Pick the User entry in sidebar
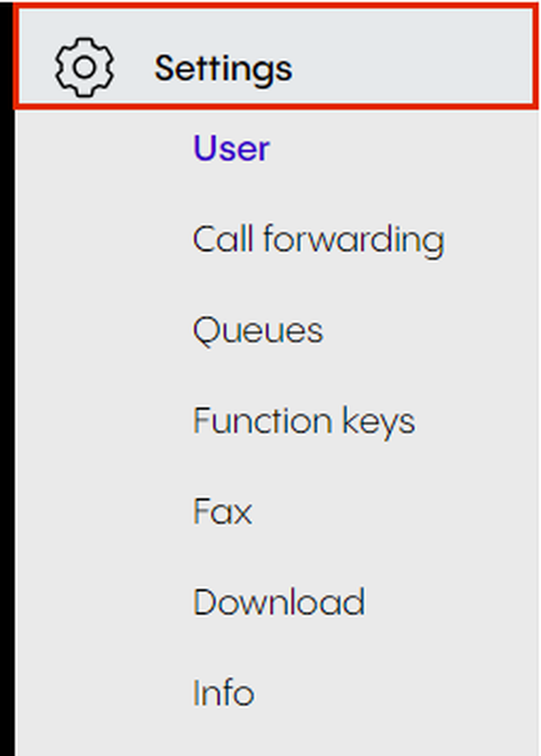The height and width of the screenshot is (756, 541). tap(231, 148)
